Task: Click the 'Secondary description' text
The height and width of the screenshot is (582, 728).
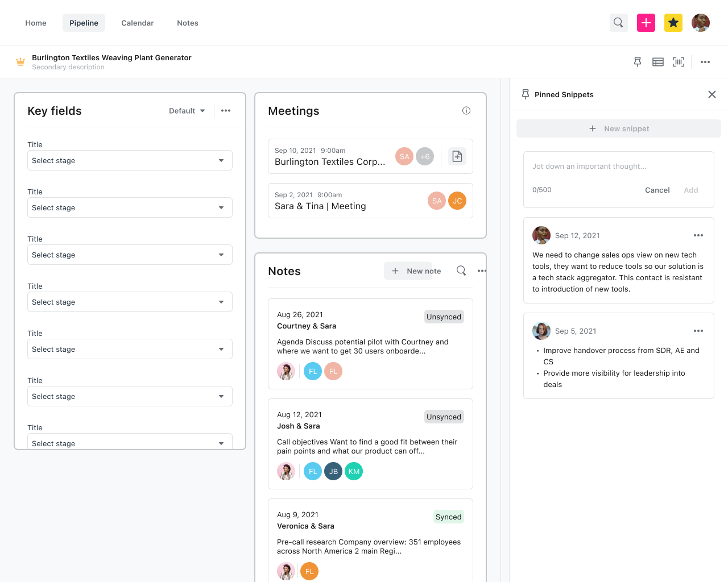Action: click(68, 67)
